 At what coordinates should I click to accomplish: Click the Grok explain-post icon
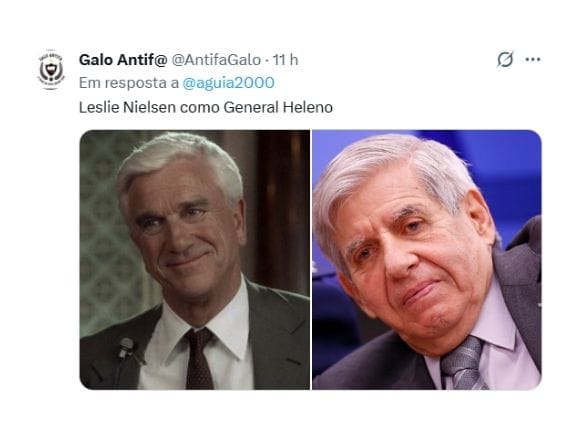[x=505, y=59]
